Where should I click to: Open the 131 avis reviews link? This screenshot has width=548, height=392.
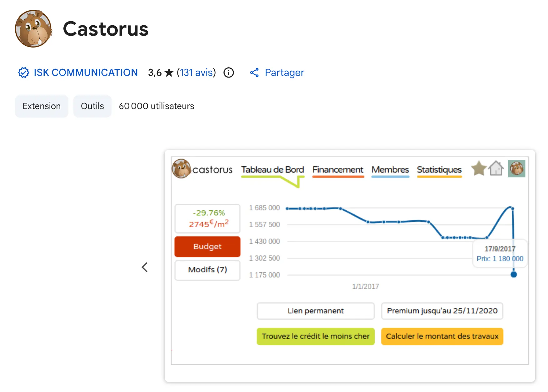click(196, 73)
